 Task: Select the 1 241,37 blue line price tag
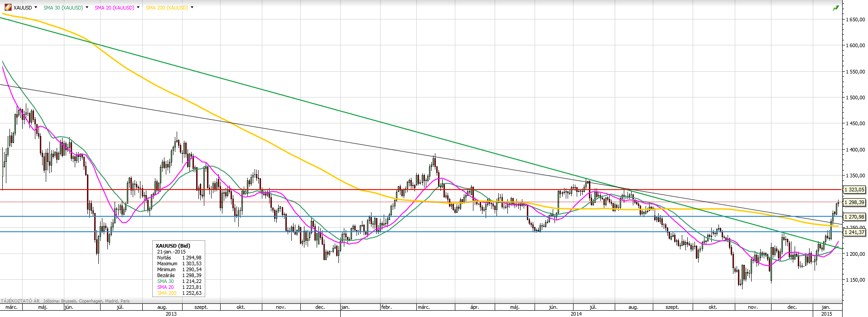(854, 232)
